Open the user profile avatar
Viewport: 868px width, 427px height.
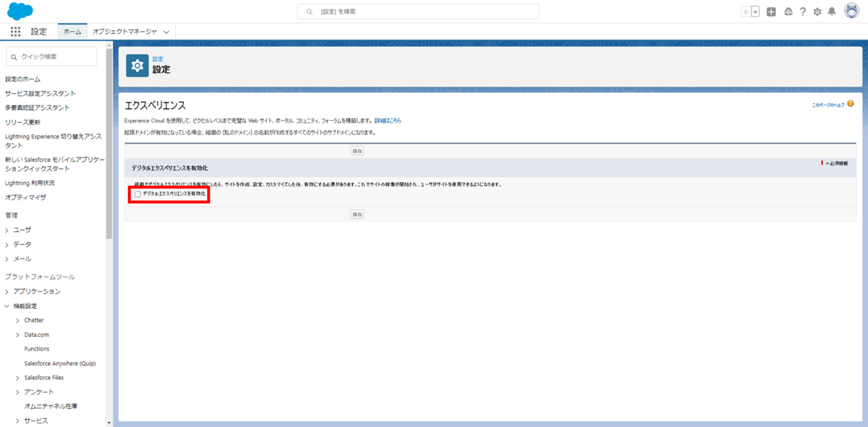click(851, 12)
